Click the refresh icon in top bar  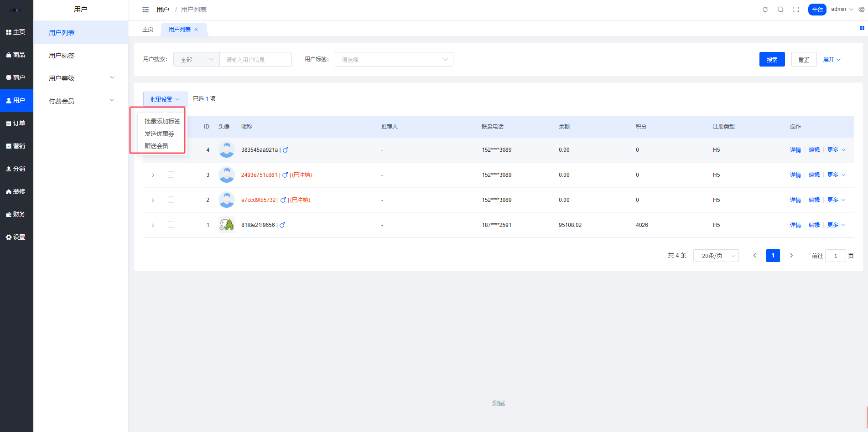click(x=765, y=10)
